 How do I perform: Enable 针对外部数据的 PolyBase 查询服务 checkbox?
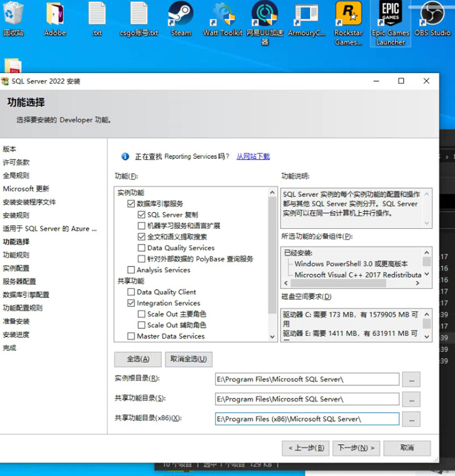(141, 259)
